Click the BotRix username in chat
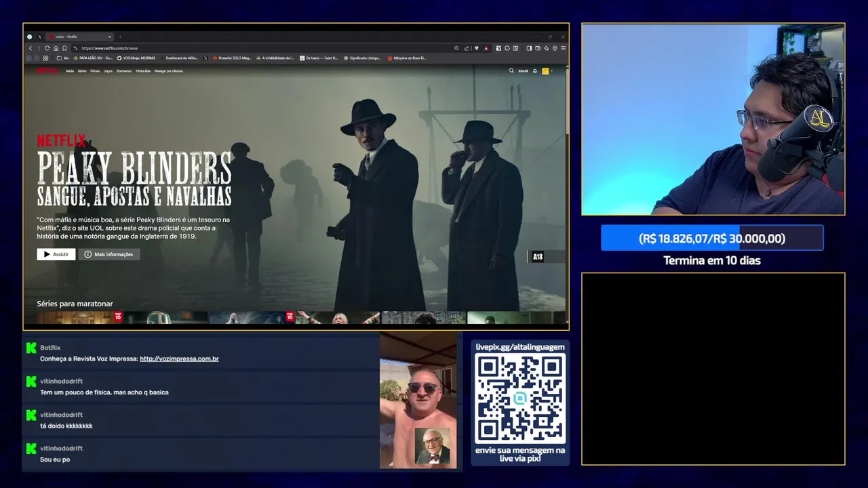 coord(50,348)
